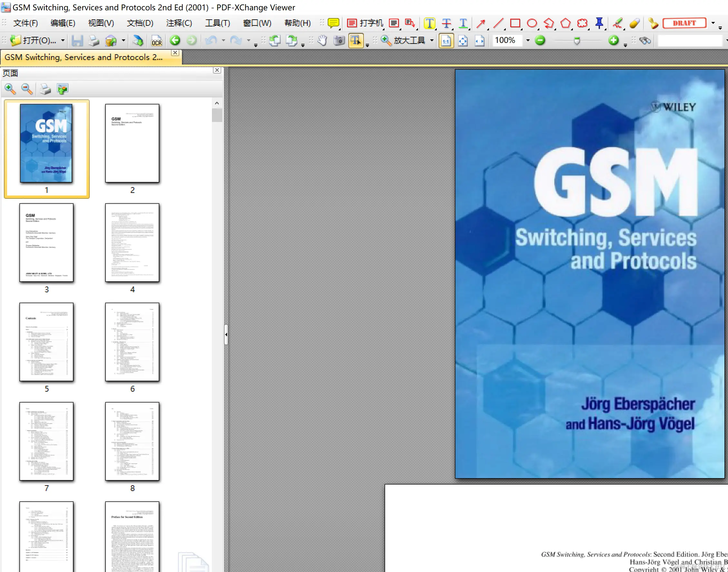Select the eraser tool
This screenshot has height=572, width=728.
(x=634, y=23)
